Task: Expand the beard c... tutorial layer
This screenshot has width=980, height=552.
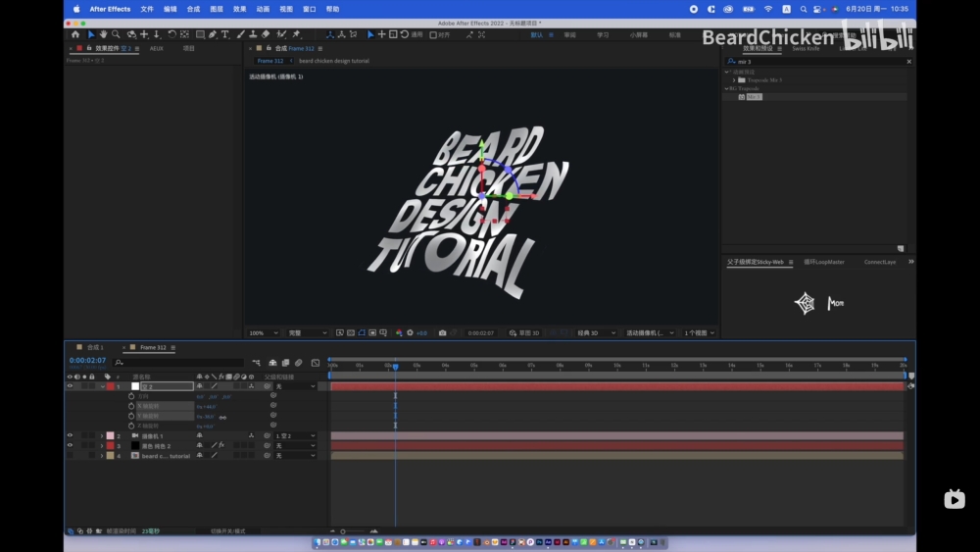Action: [102, 456]
